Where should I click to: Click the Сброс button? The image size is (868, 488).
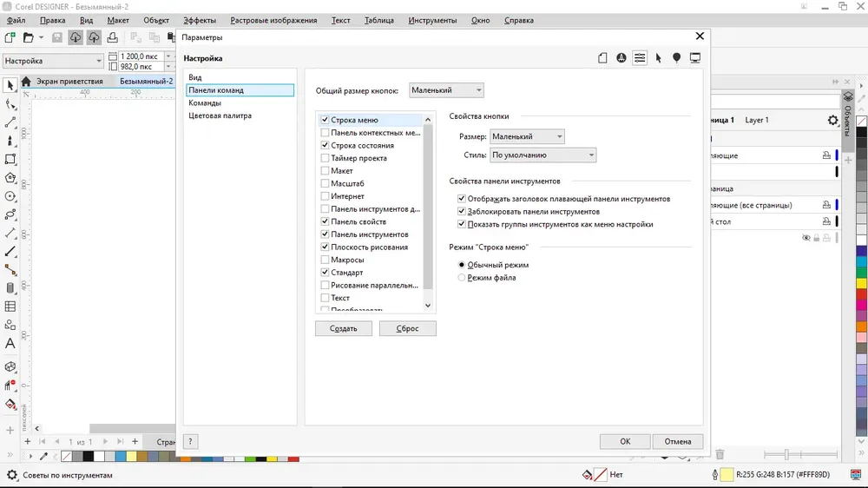(x=407, y=328)
